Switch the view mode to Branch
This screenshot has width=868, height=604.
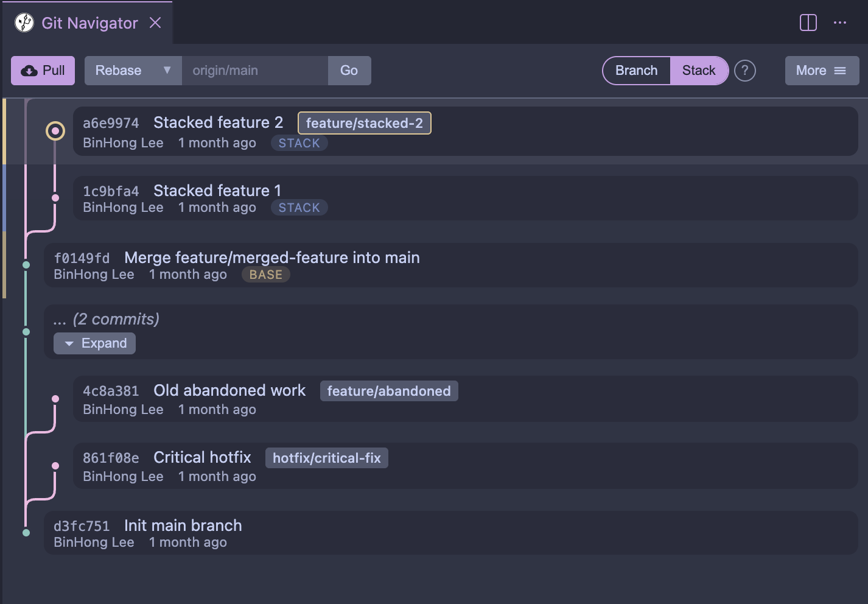(x=636, y=71)
